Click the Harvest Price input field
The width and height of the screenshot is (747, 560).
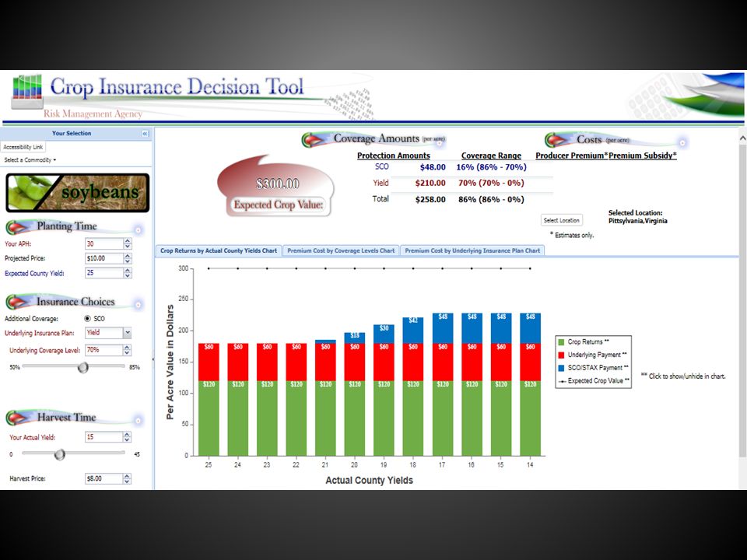click(x=104, y=478)
